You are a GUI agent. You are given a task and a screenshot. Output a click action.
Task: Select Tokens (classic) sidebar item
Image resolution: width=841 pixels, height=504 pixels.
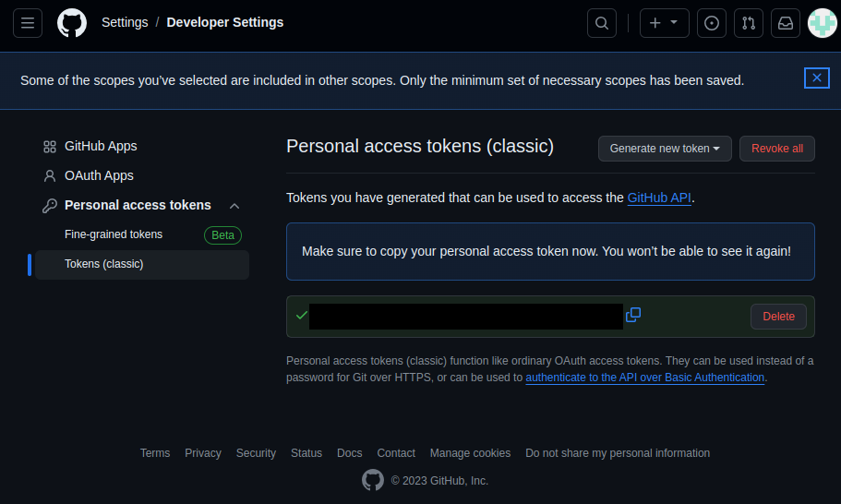[x=142, y=264]
